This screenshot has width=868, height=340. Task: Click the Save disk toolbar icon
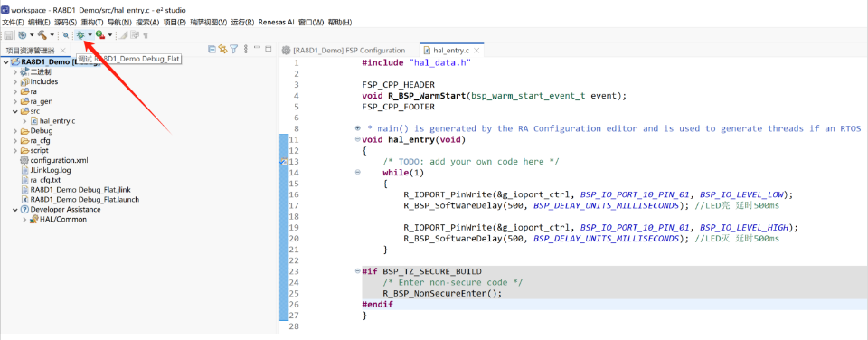tap(8, 35)
